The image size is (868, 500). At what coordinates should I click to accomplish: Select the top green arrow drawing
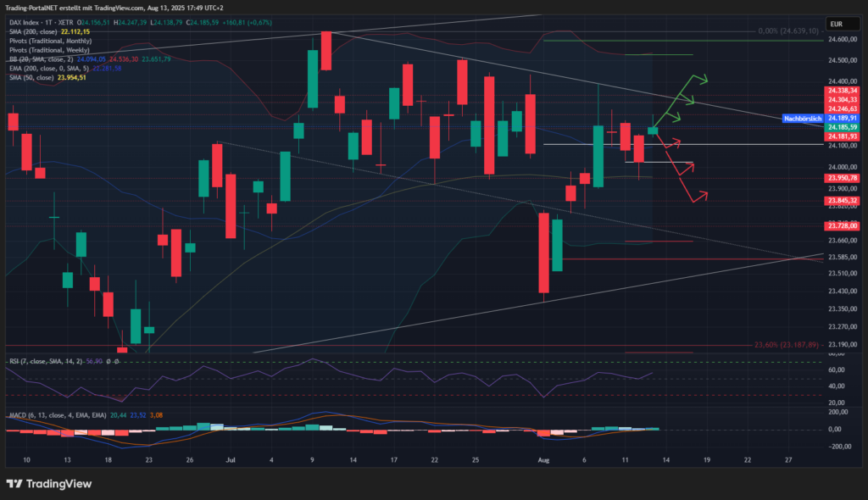coord(695,80)
